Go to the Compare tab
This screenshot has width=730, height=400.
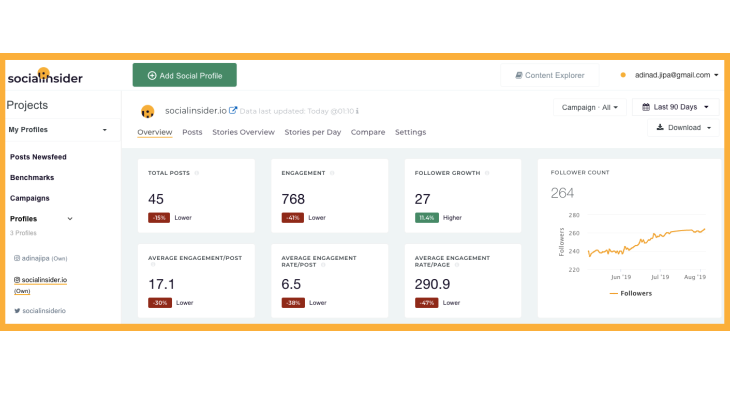(x=368, y=132)
